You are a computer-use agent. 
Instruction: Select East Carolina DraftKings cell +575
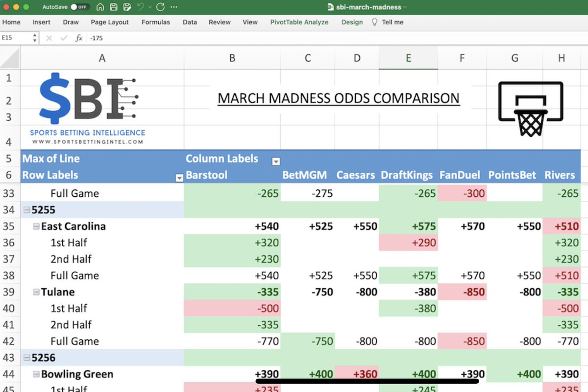click(408, 226)
